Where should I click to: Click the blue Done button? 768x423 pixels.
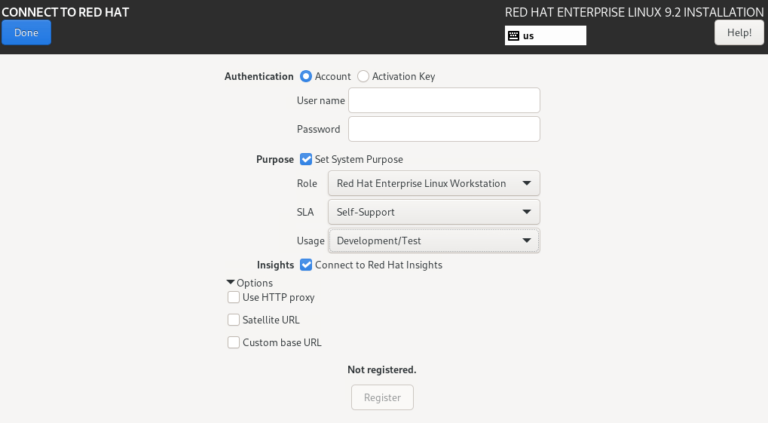26,33
